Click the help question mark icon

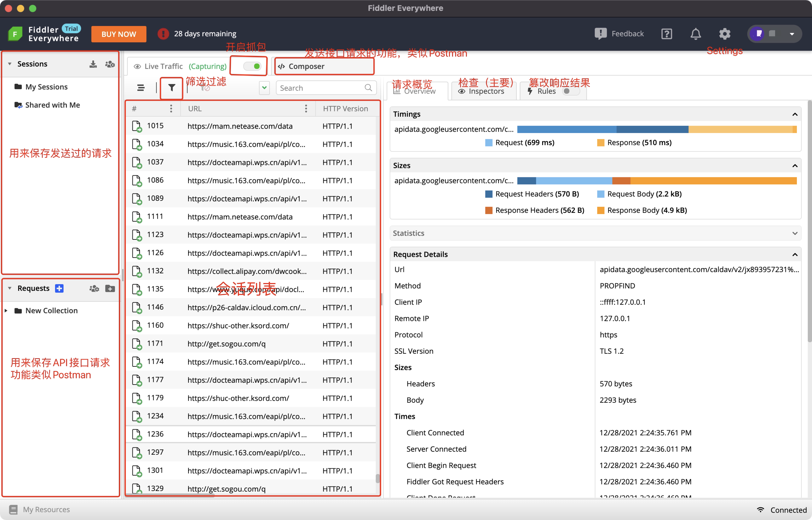[666, 34]
